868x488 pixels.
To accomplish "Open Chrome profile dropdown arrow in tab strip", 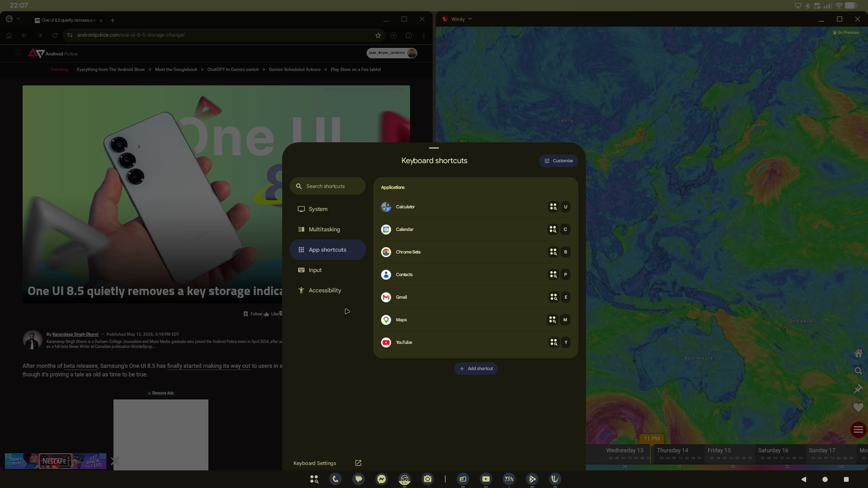I will coord(18,19).
